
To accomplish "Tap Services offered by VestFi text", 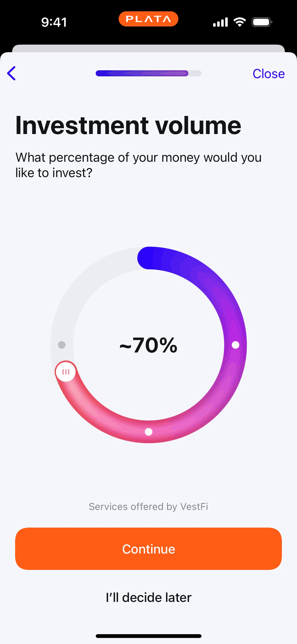I will click(149, 507).
